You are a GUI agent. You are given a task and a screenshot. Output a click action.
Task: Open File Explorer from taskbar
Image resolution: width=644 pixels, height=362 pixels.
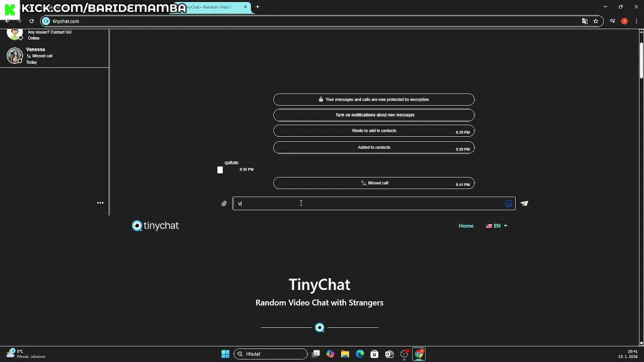pyautogui.click(x=345, y=354)
